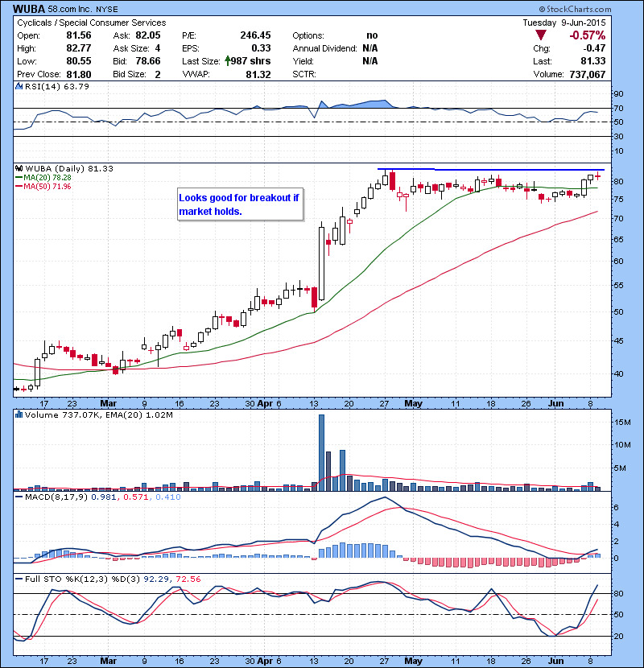The image size is (644, 668).
Task: Click the Full STO %K value 92.29
Action: tap(156, 579)
